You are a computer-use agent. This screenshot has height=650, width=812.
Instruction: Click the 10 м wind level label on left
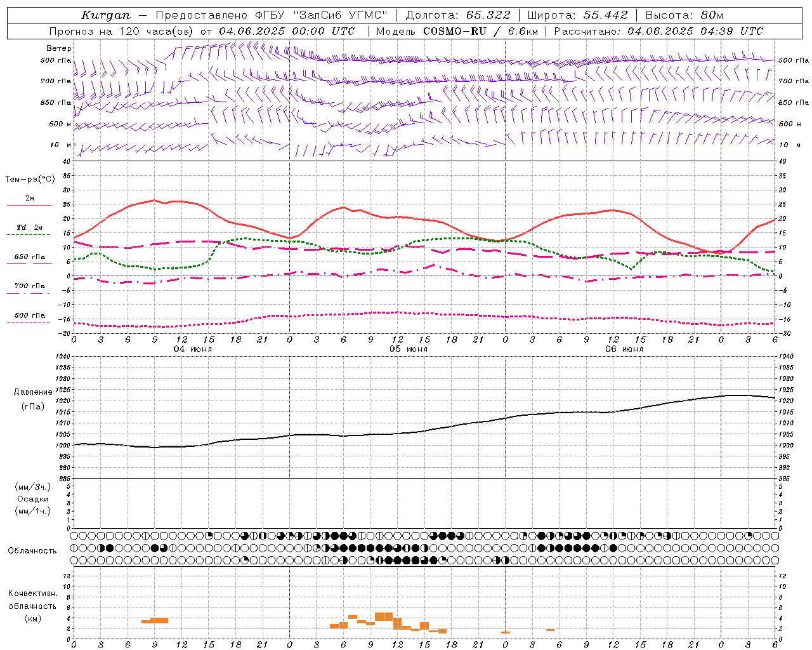point(60,145)
